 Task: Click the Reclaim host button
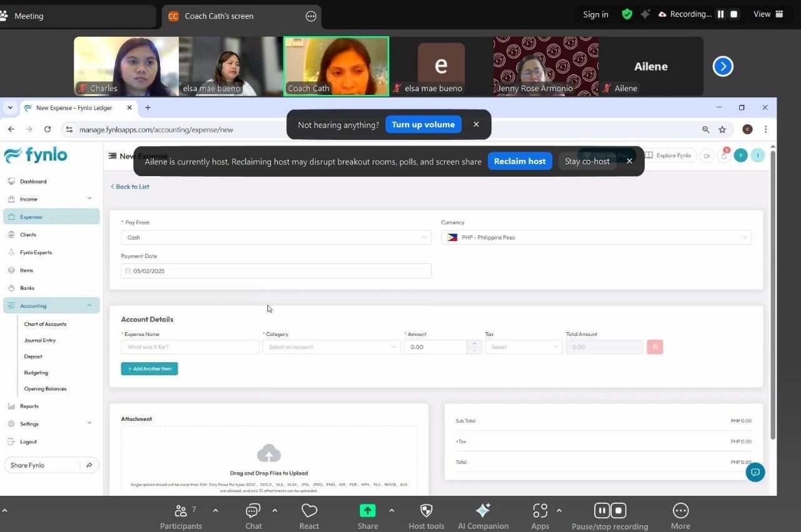tap(520, 161)
